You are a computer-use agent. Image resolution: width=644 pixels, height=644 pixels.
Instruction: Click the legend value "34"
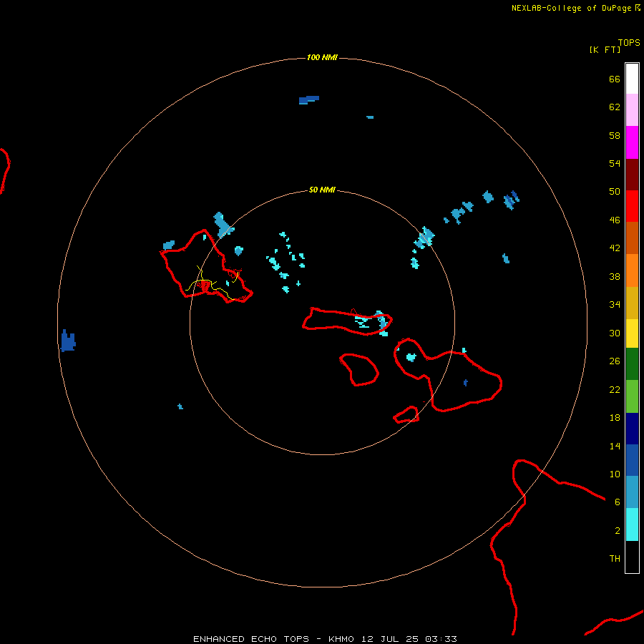pyautogui.click(x=615, y=305)
